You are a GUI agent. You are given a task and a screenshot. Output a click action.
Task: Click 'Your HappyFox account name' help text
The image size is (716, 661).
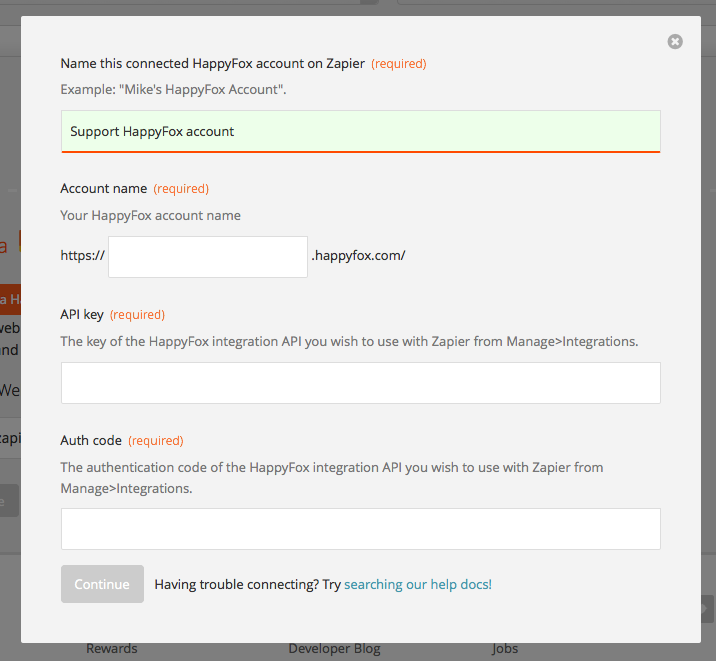[151, 215]
